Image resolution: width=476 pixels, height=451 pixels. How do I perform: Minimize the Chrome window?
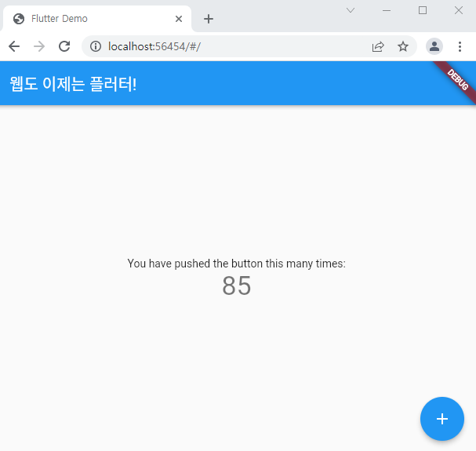click(x=387, y=11)
